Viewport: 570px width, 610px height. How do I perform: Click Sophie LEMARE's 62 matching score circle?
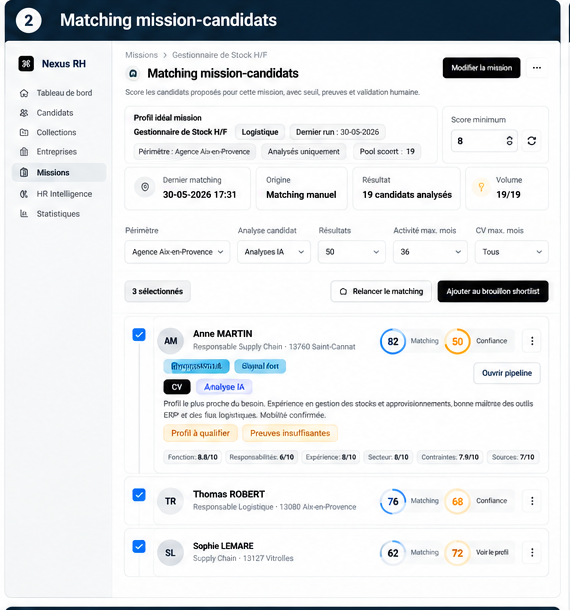coord(393,553)
